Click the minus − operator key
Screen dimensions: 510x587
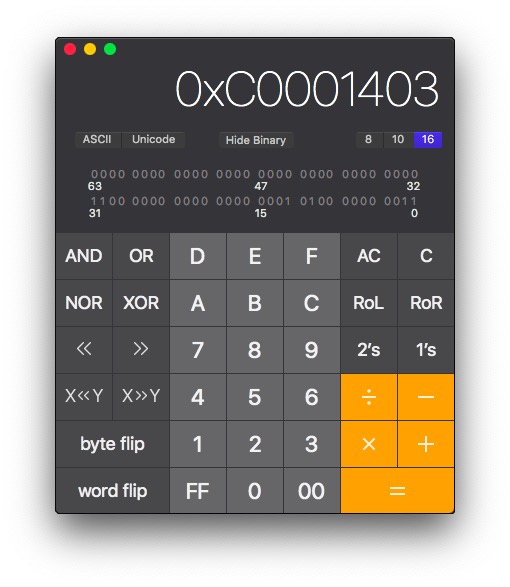point(426,397)
